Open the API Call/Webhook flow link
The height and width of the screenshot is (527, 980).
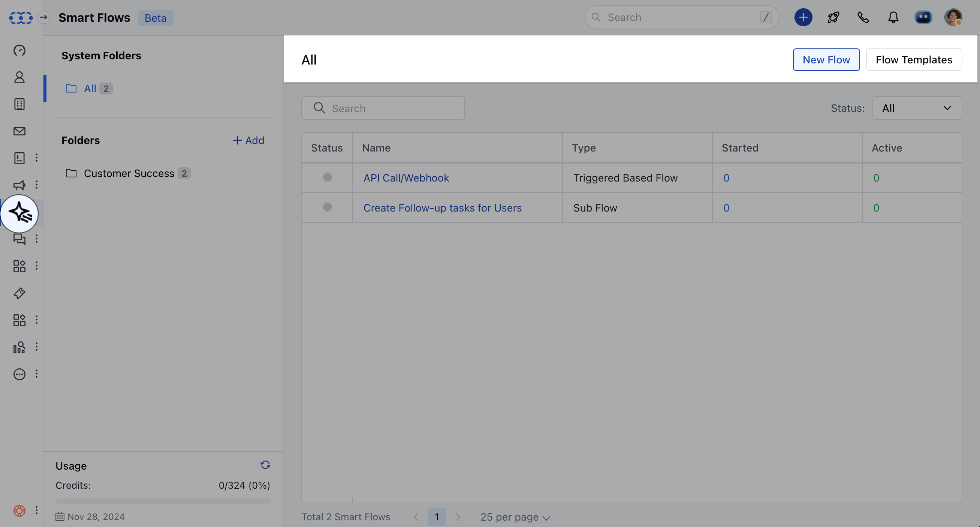click(406, 178)
